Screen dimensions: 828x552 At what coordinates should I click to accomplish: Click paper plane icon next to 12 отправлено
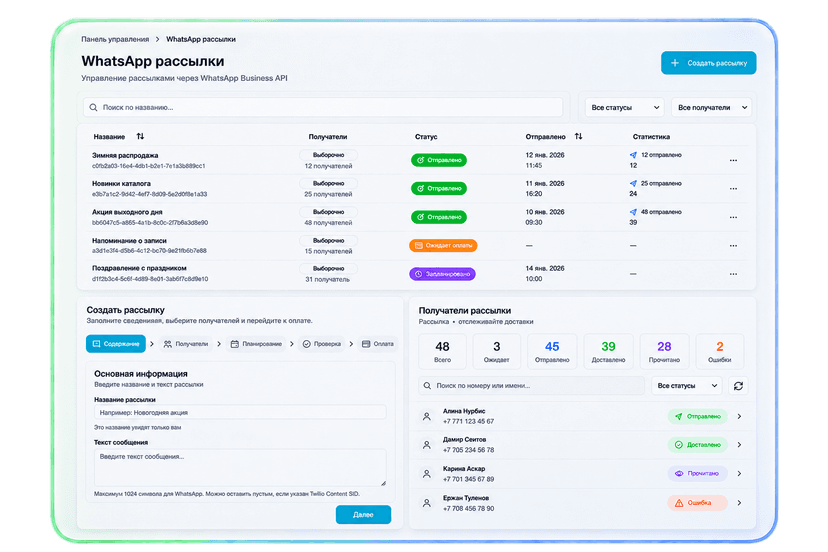(633, 155)
